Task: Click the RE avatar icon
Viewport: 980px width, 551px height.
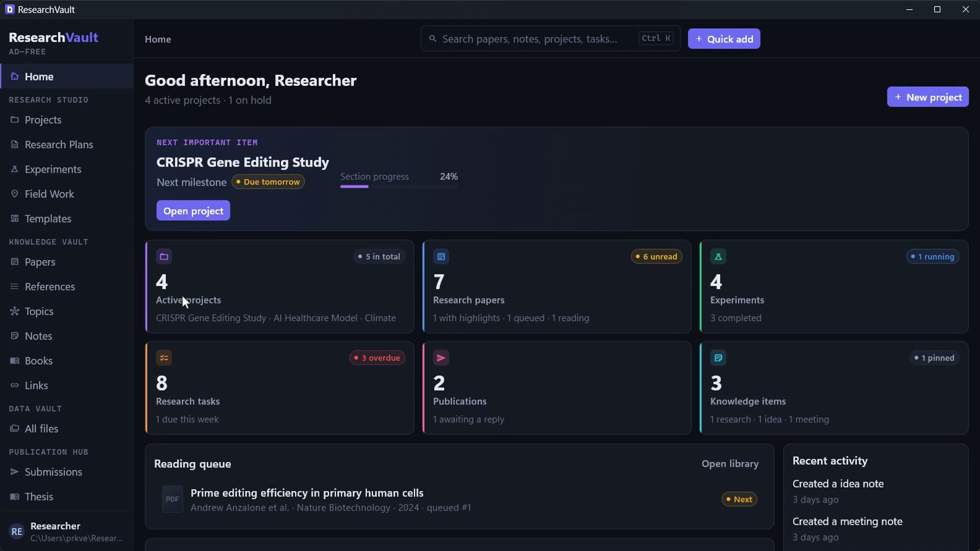Action: coord(17,532)
